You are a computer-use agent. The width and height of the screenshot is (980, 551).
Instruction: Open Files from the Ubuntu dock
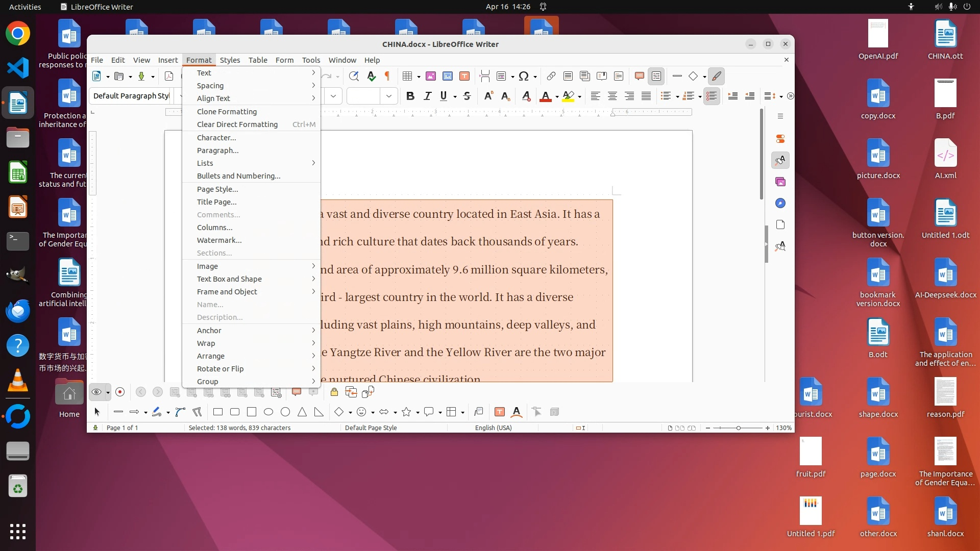(x=18, y=138)
